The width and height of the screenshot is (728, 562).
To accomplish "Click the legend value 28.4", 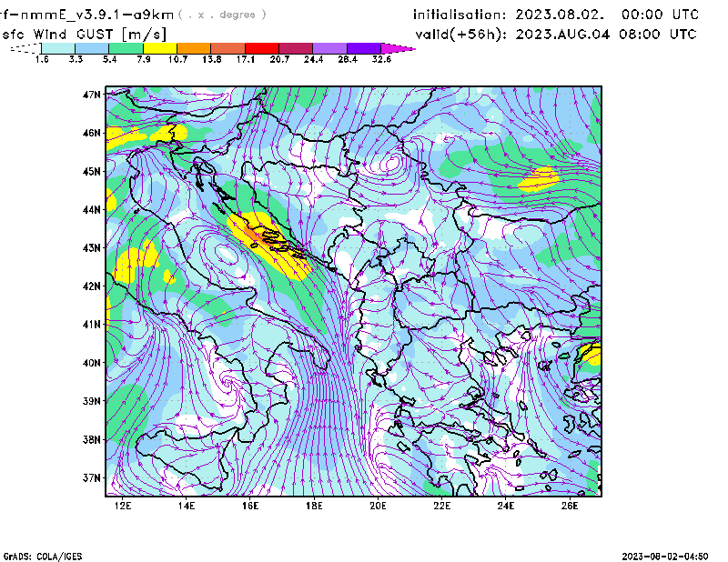I will click(x=348, y=59).
